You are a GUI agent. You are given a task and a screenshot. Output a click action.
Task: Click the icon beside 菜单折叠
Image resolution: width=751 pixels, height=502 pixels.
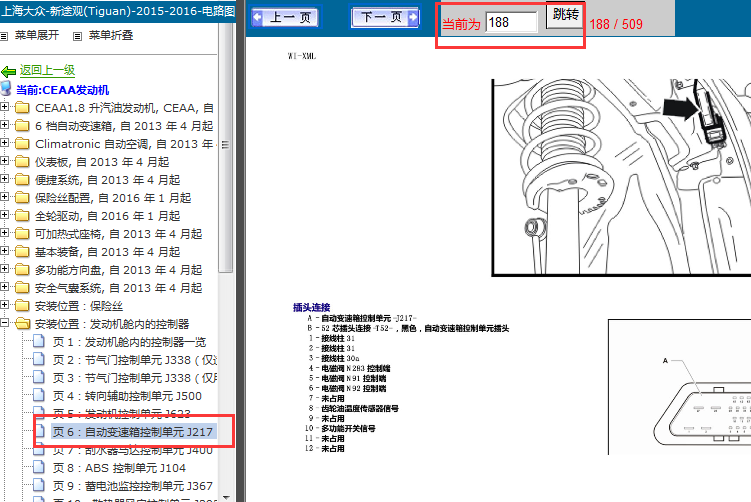click(x=77, y=36)
